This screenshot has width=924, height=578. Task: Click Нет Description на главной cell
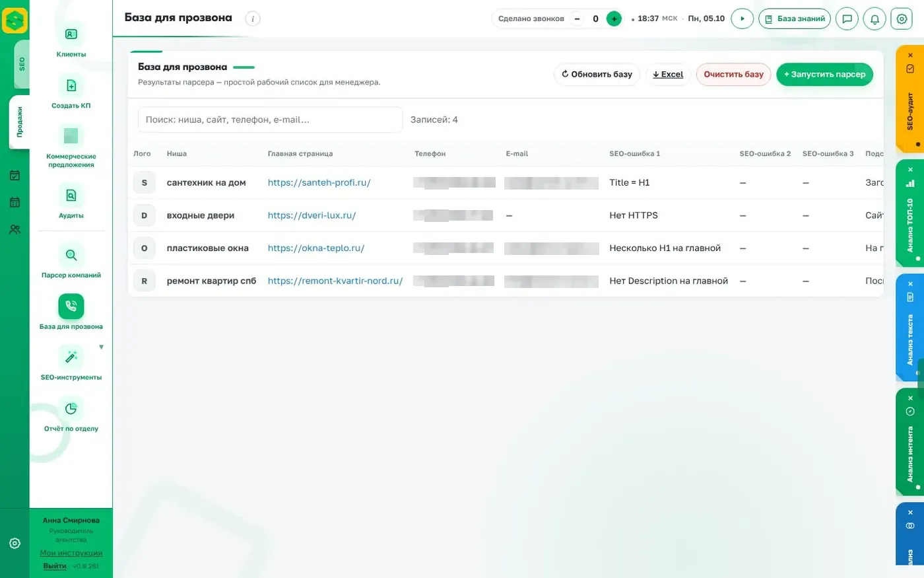(669, 281)
